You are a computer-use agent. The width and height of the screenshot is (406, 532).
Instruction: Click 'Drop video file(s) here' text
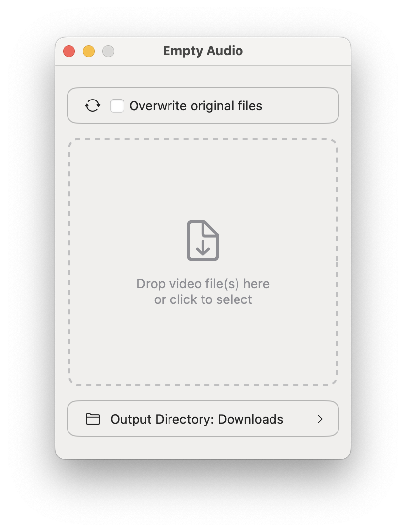(203, 284)
